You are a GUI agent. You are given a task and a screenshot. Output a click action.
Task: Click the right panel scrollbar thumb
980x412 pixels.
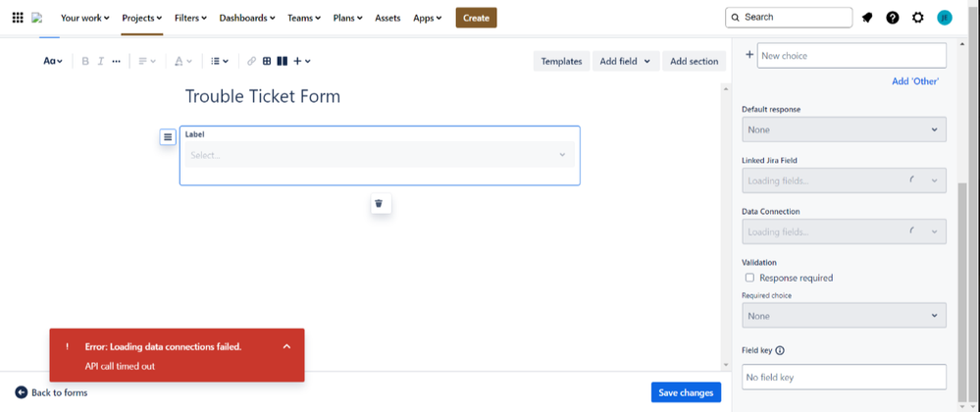[x=962, y=292]
